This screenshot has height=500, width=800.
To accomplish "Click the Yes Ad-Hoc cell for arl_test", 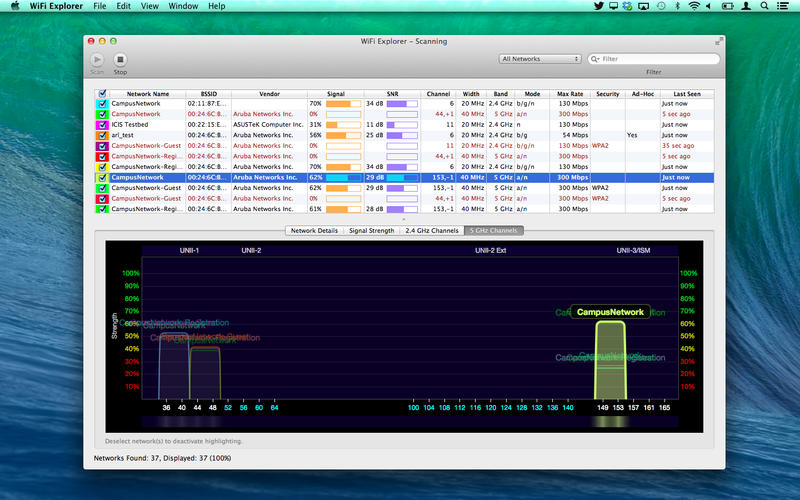I will [632, 135].
